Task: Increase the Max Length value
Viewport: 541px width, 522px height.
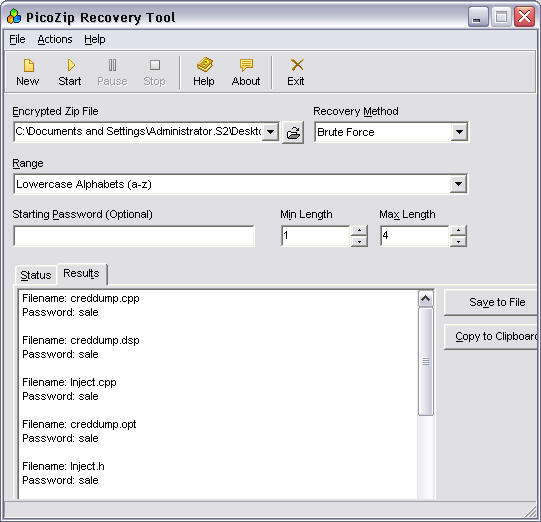Action: (458, 230)
